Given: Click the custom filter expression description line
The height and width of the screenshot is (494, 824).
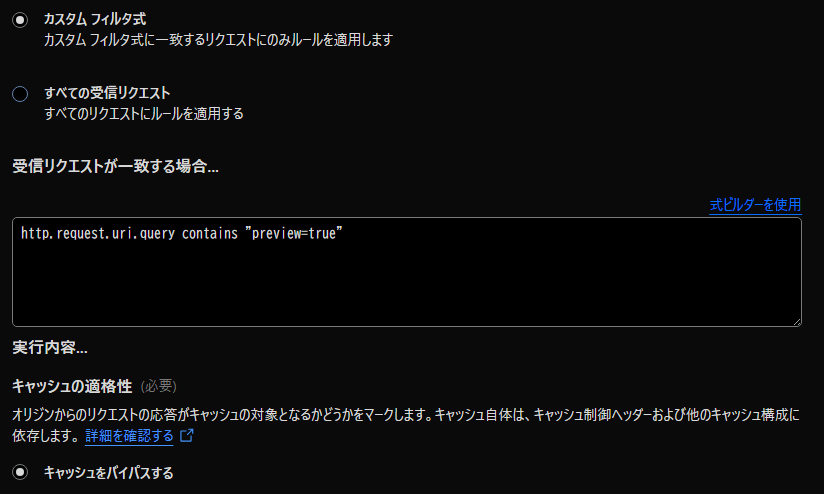Looking at the screenshot, I should [x=218, y=40].
